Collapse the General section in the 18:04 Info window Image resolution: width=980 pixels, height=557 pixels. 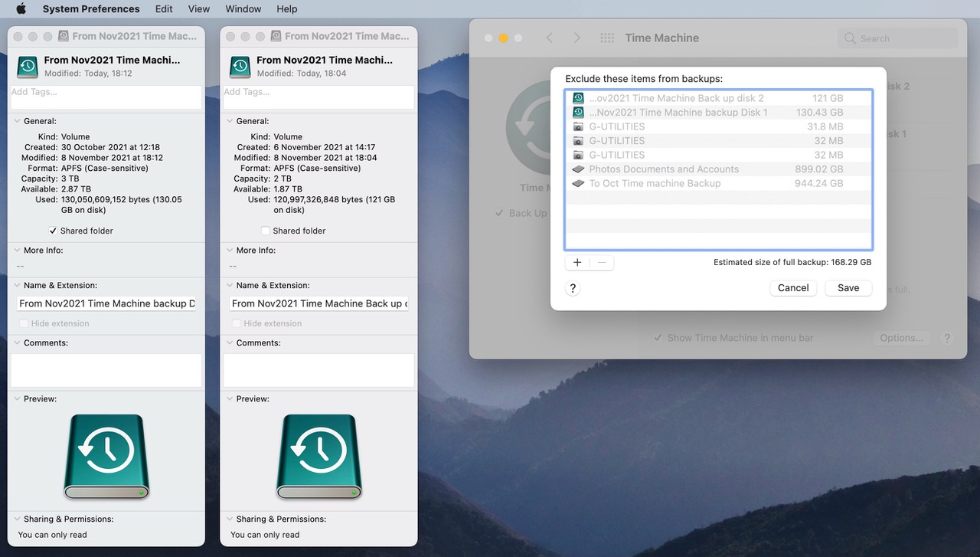point(230,121)
